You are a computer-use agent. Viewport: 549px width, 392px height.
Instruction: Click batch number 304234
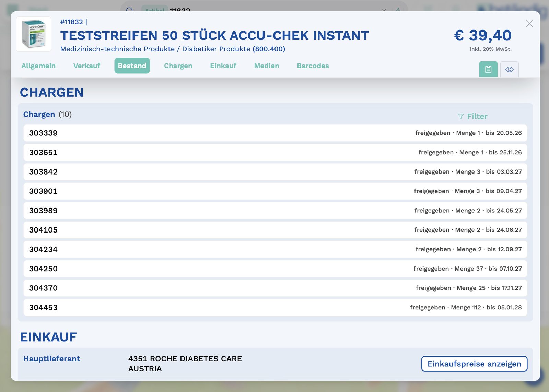click(43, 249)
